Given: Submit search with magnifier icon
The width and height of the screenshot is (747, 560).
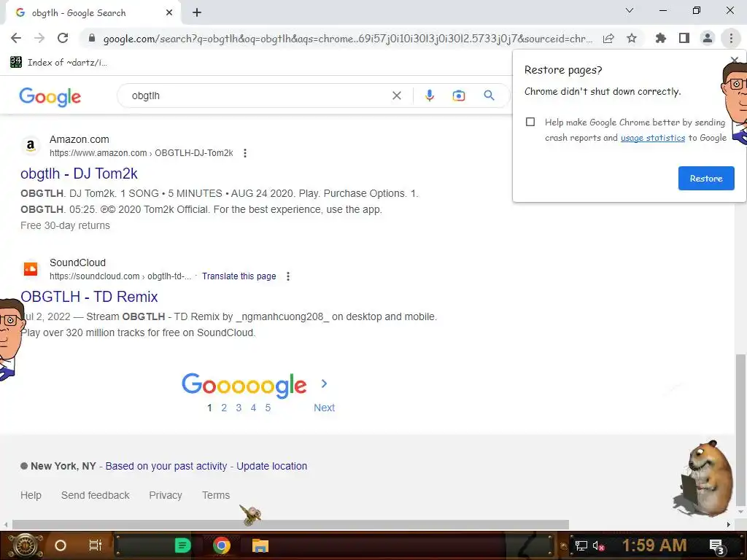Looking at the screenshot, I should coord(489,96).
